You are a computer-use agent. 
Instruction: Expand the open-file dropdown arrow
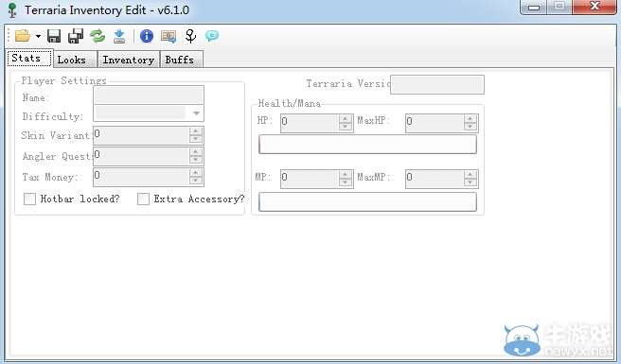tap(38, 36)
